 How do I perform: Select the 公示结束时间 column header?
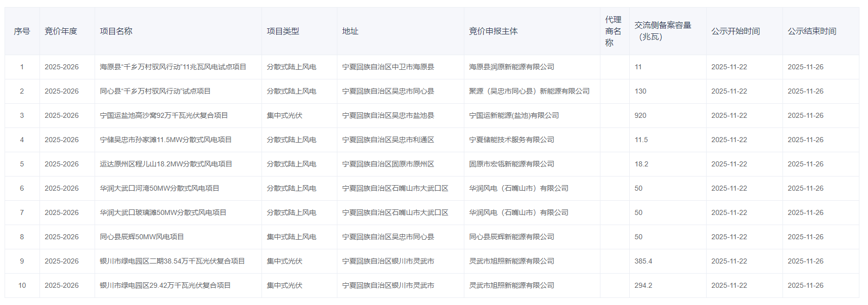(x=812, y=31)
